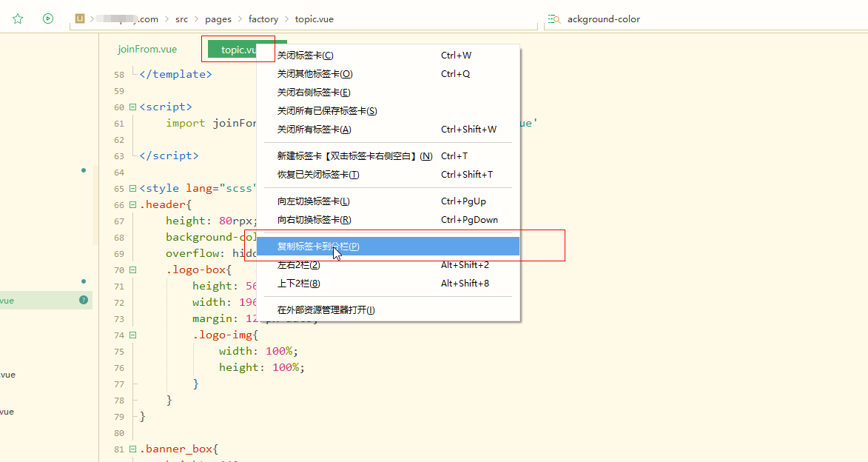Click the project icon before breadcrumb
Viewport: 868px width, 462px height.
80,19
